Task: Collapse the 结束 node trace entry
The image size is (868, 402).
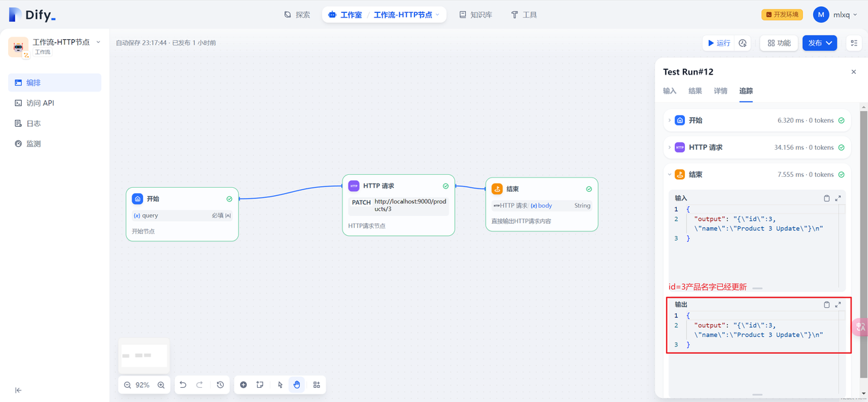Action: tap(669, 174)
